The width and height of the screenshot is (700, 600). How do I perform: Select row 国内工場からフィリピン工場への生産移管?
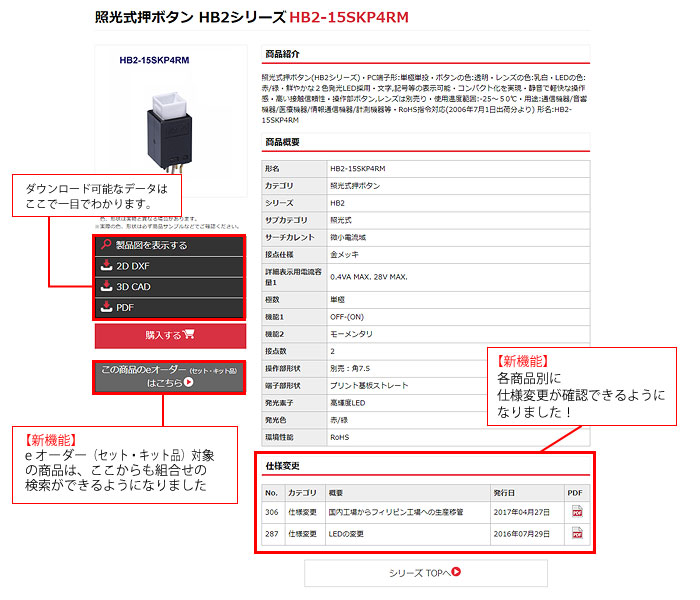click(x=396, y=512)
